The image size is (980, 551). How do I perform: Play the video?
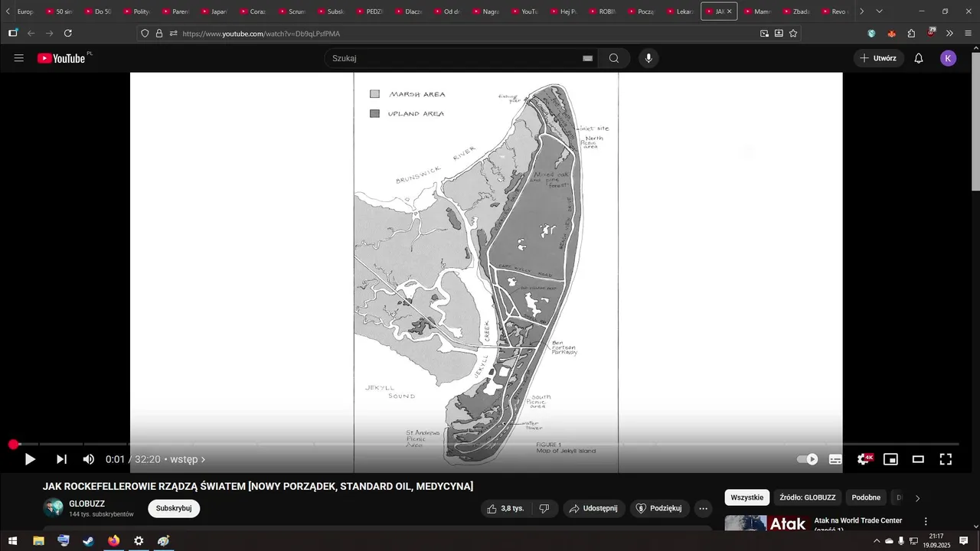[30, 459]
